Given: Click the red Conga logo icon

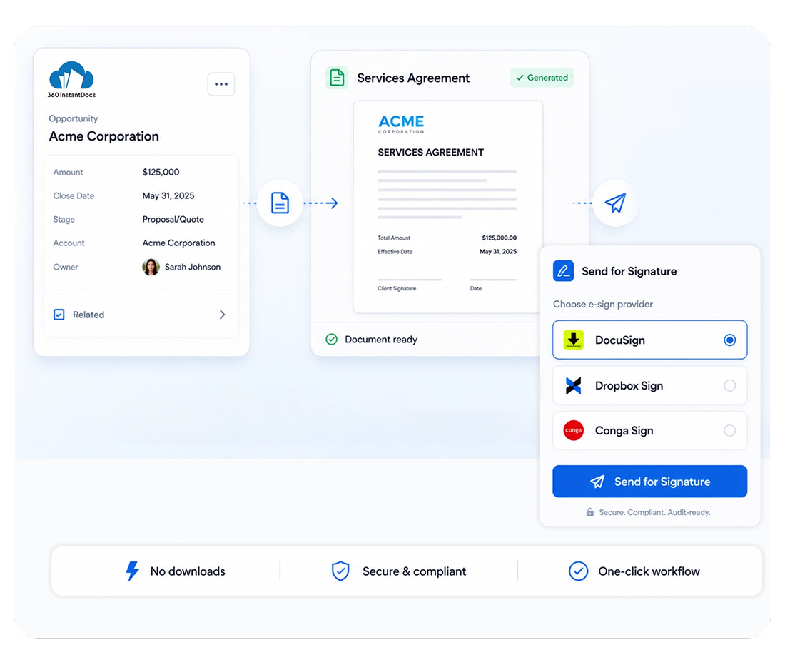Looking at the screenshot, I should click(574, 430).
